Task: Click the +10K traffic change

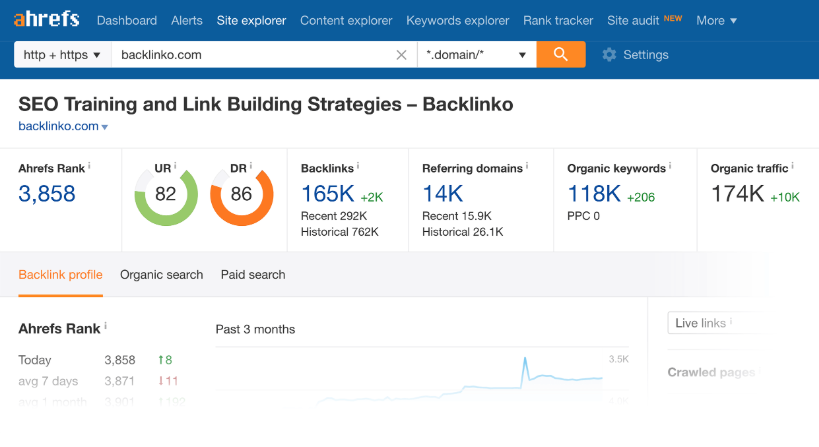Action: pos(785,197)
